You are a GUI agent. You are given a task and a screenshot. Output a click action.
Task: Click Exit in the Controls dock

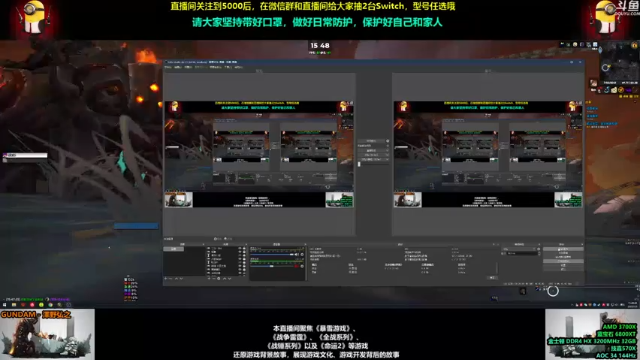pos(563,269)
